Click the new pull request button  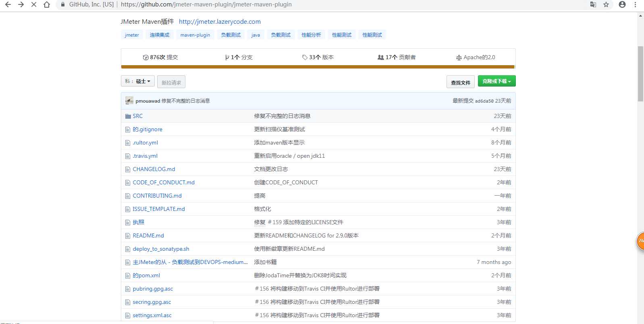coord(171,82)
